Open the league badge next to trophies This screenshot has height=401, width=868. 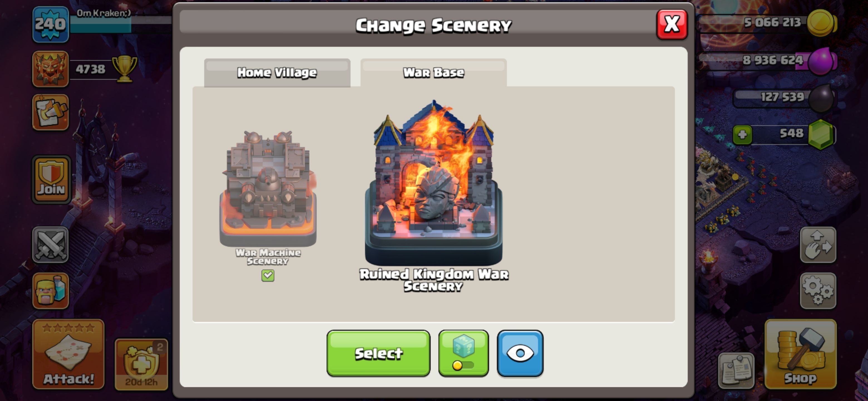[51, 69]
